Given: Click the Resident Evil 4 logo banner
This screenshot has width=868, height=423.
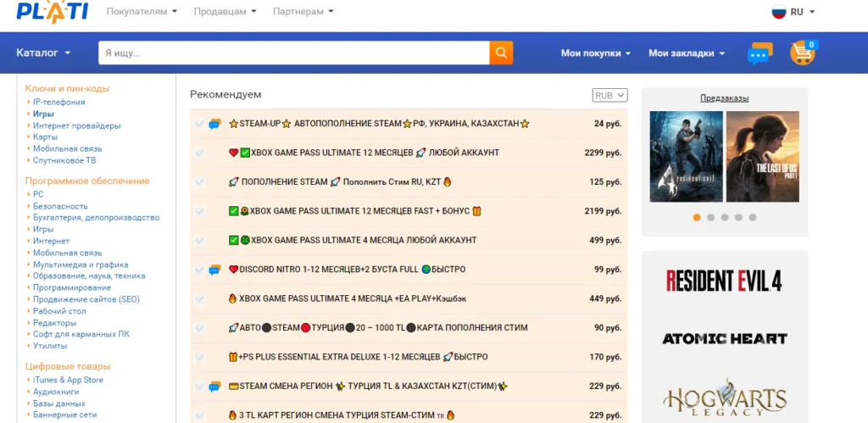Looking at the screenshot, I should tap(724, 281).
